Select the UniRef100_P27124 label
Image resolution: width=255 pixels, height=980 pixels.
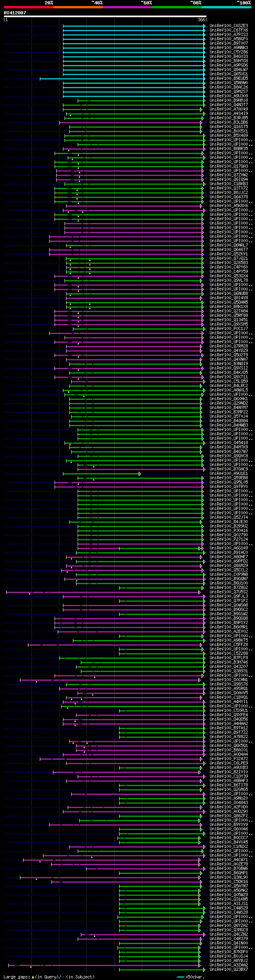tap(229, 539)
